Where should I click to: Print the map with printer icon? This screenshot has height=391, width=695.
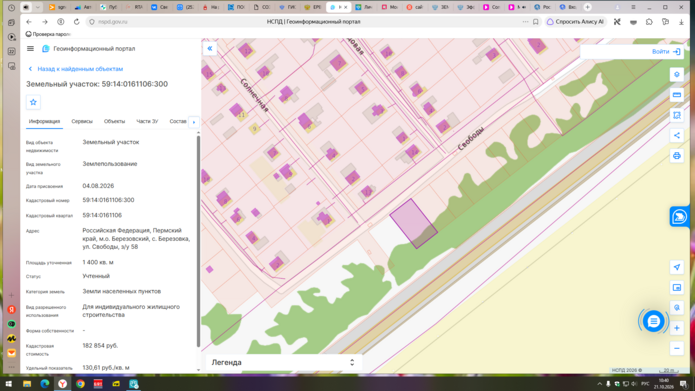click(x=676, y=156)
